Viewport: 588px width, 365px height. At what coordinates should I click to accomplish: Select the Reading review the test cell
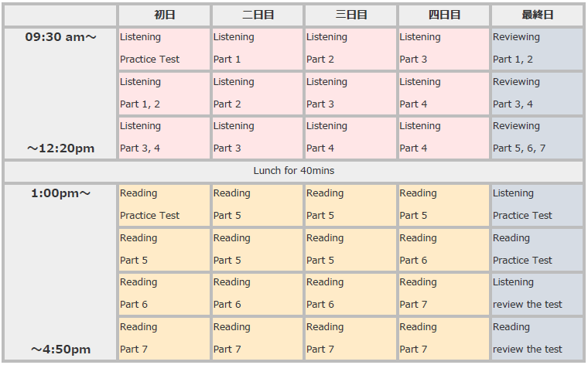click(537, 339)
